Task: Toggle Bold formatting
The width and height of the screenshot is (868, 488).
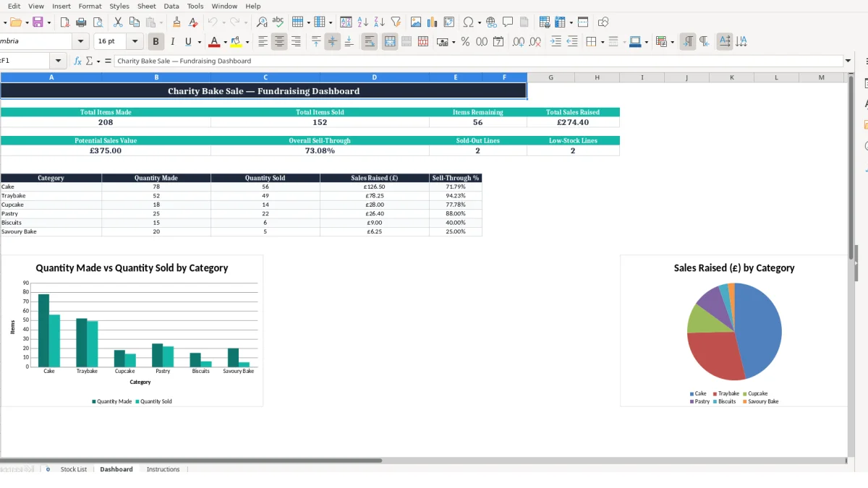Action: pyautogui.click(x=156, y=42)
